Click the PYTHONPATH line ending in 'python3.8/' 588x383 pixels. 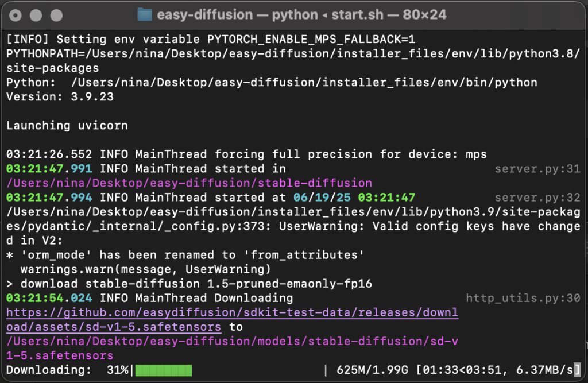point(293,53)
